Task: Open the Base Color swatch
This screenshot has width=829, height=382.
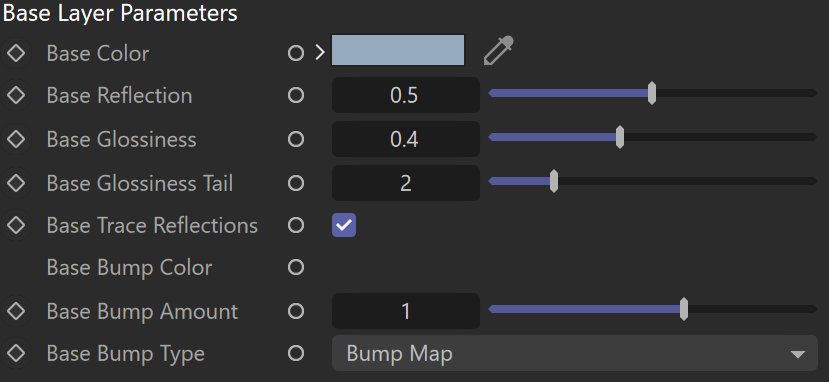Action: tap(398, 50)
